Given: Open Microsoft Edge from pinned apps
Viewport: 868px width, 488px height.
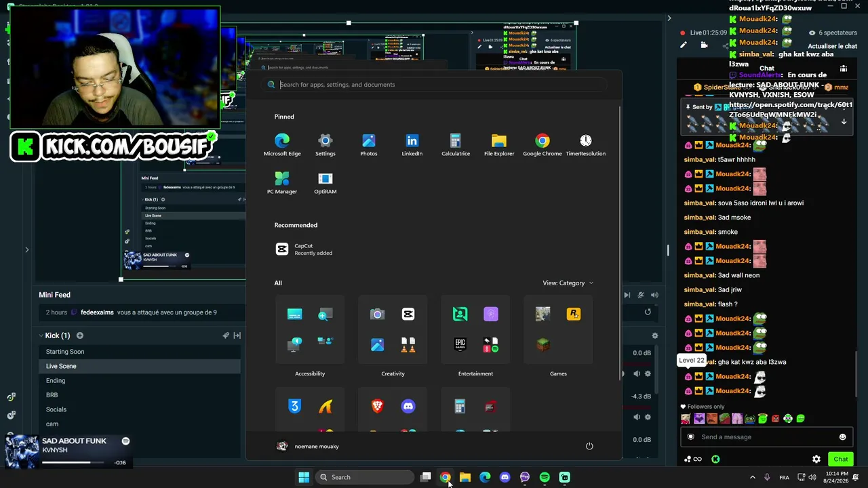Looking at the screenshot, I should coord(282,145).
